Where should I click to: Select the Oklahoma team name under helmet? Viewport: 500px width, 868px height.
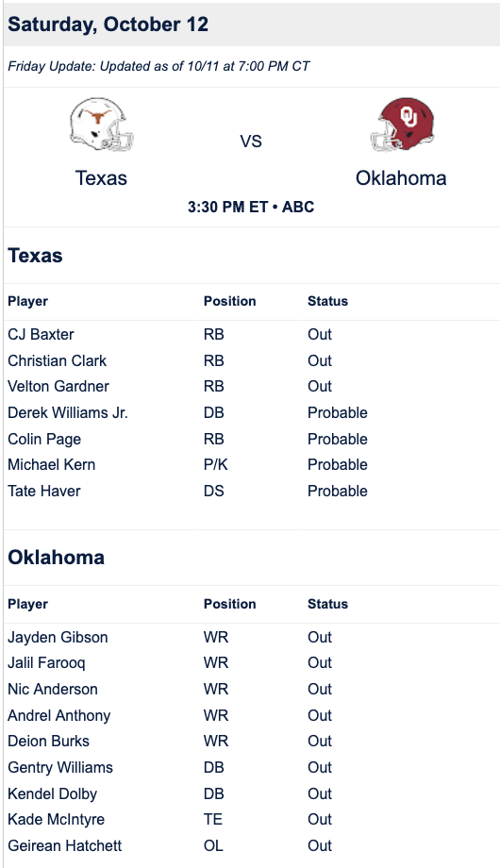click(x=401, y=178)
